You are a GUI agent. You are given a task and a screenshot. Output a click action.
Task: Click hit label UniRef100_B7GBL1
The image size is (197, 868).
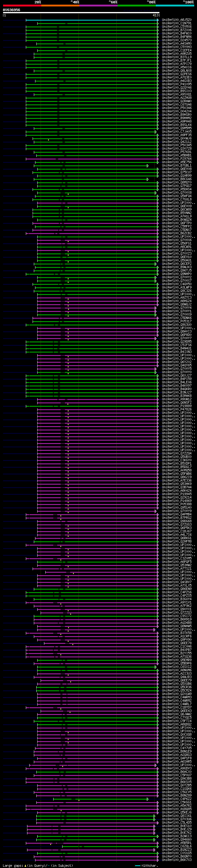point(176,165)
